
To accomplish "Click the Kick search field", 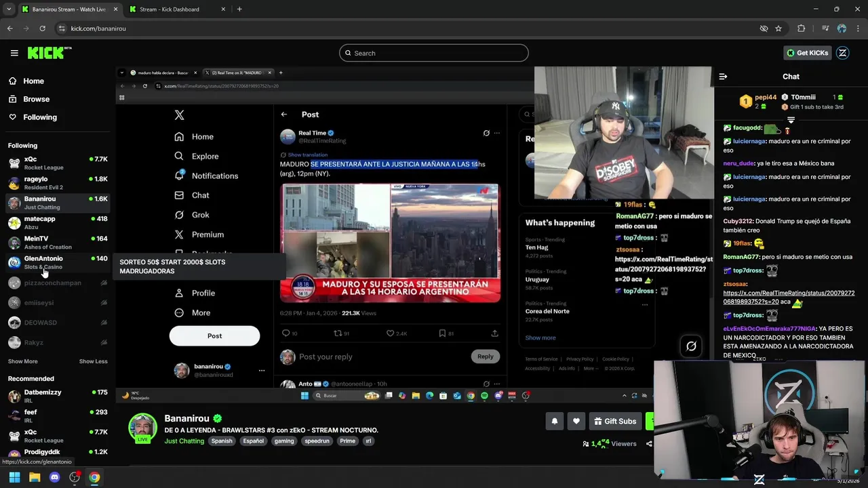I will coord(434,53).
